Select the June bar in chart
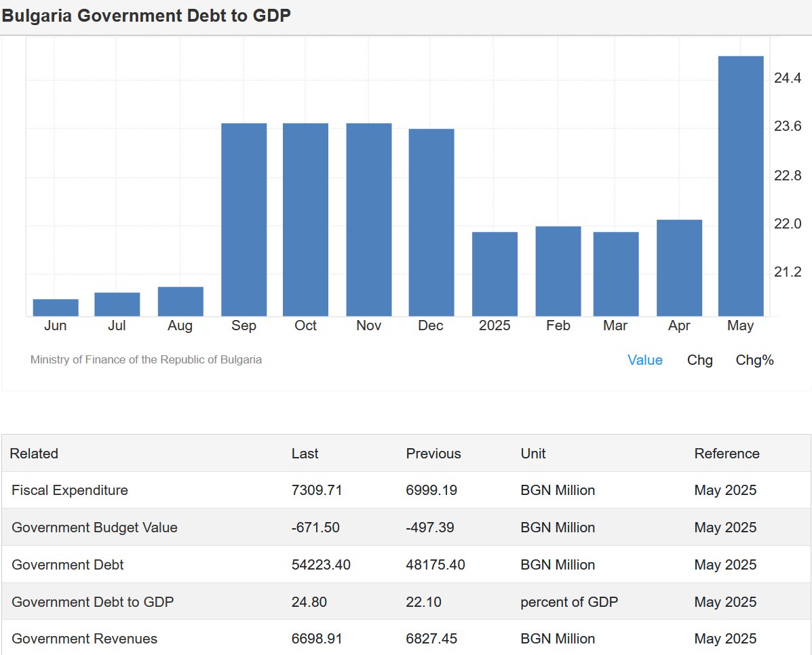The image size is (812, 655). pyautogui.click(x=56, y=307)
